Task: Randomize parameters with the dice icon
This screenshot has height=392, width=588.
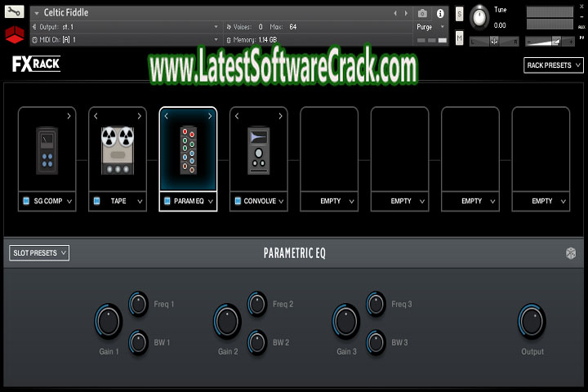Action: point(571,253)
